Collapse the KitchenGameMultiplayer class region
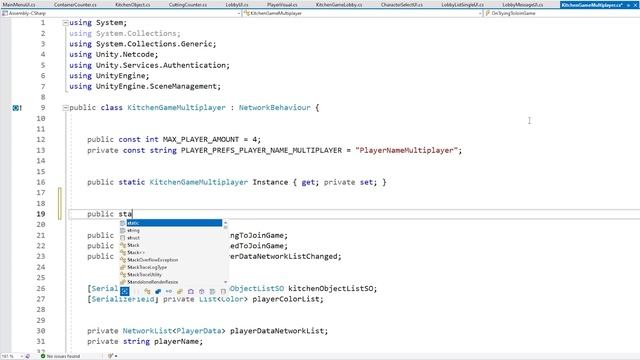This screenshot has height=360, width=640. 65,108
